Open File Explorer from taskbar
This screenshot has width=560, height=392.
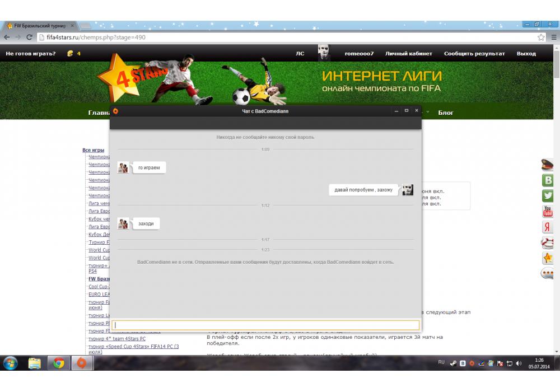35,363
